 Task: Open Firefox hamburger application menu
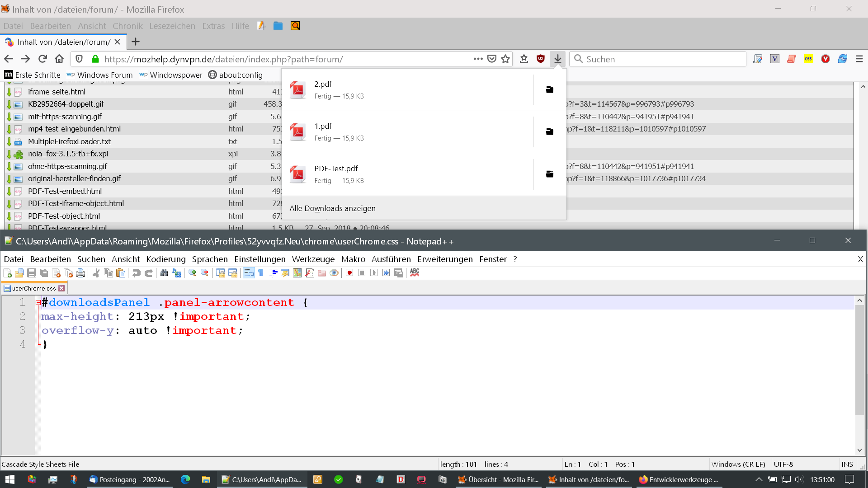coord(859,59)
